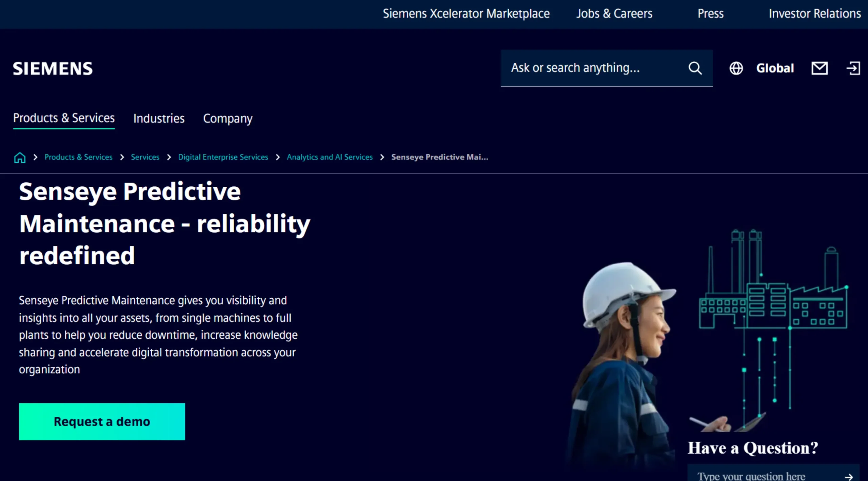Click the SIEMENS logo
Screen dimensions: 868x481
53,68
